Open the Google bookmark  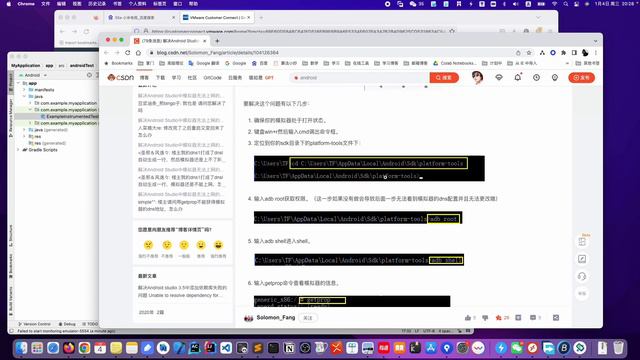pos(236,63)
